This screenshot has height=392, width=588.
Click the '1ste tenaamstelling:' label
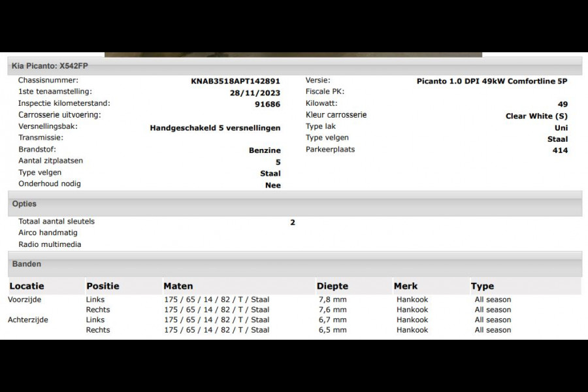tap(55, 91)
